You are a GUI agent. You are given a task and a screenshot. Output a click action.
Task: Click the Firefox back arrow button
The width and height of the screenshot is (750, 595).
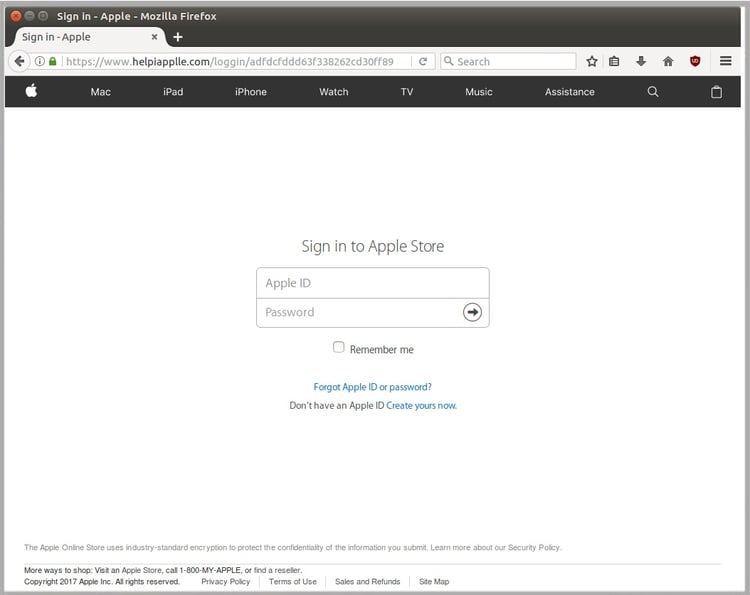19,61
